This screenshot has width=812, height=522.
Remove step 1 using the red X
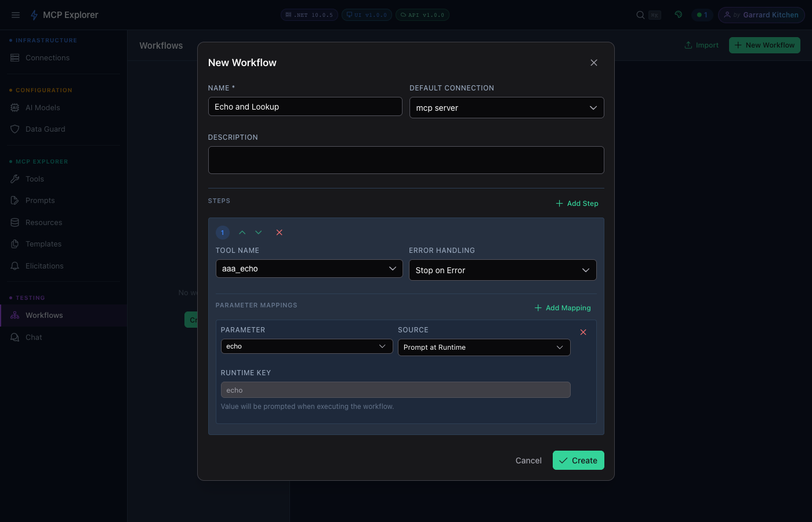click(x=279, y=232)
